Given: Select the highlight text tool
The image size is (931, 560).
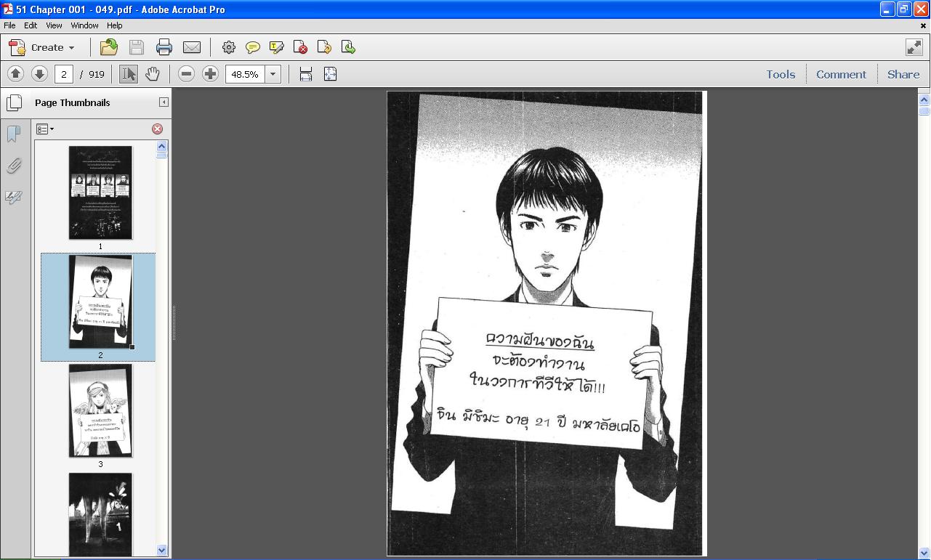Looking at the screenshot, I should [277, 47].
